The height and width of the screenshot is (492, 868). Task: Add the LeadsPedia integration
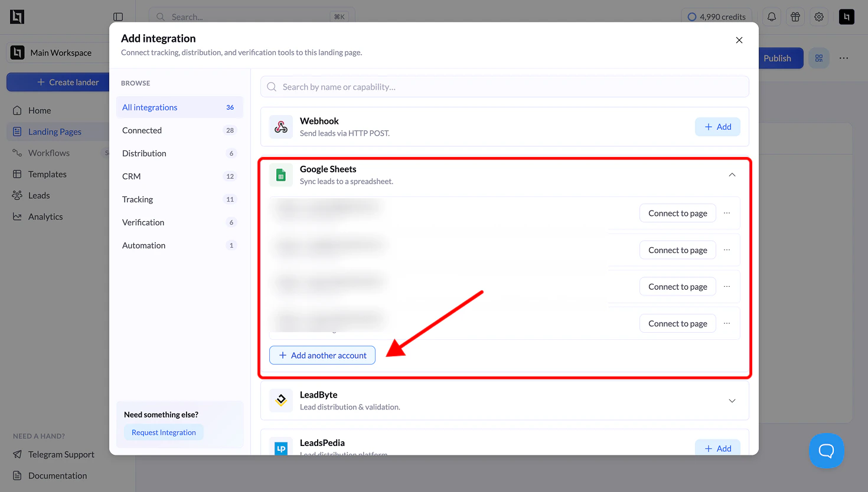point(717,448)
